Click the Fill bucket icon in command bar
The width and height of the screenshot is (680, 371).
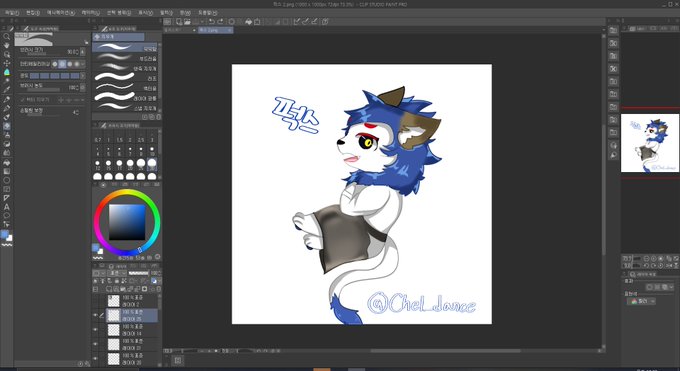point(248,21)
